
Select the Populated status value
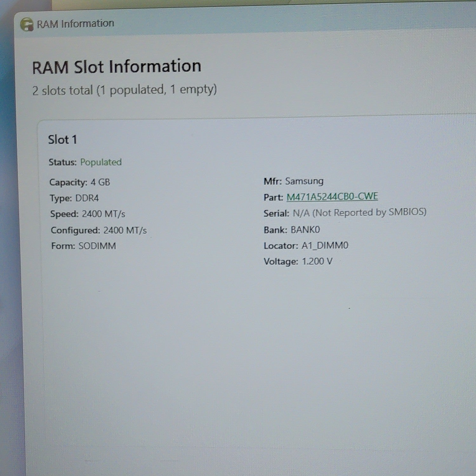pyautogui.click(x=101, y=162)
